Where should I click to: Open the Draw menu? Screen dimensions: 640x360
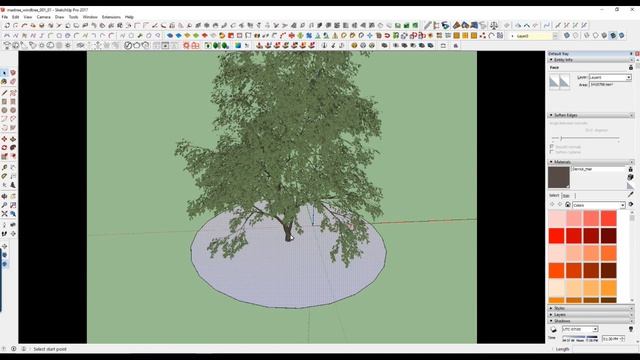pyautogui.click(x=60, y=17)
